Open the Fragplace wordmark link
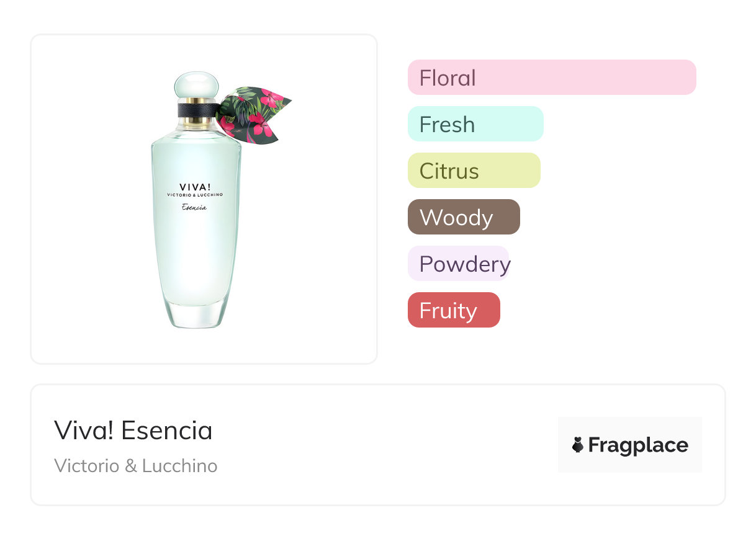 tap(638, 445)
